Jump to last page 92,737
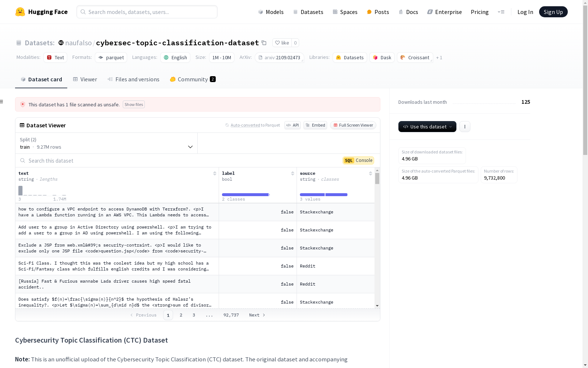The height and width of the screenshot is (368, 588). coord(231,315)
